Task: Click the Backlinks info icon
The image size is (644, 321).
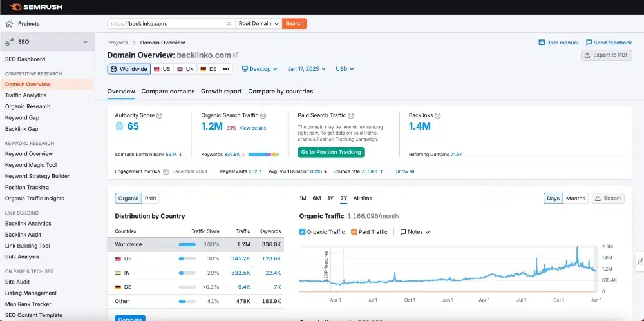Action: point(438,115)
